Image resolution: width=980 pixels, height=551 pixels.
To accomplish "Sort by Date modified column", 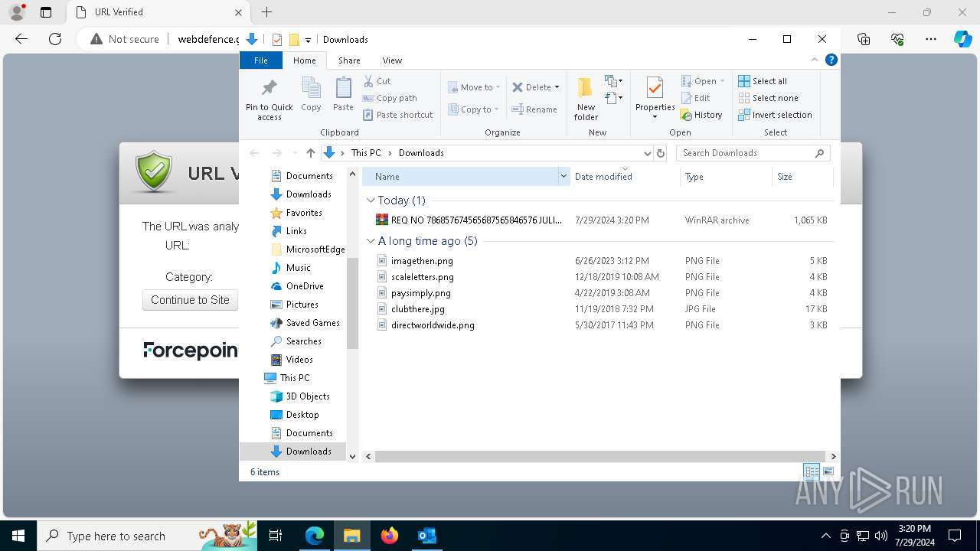I will (625, 177).
